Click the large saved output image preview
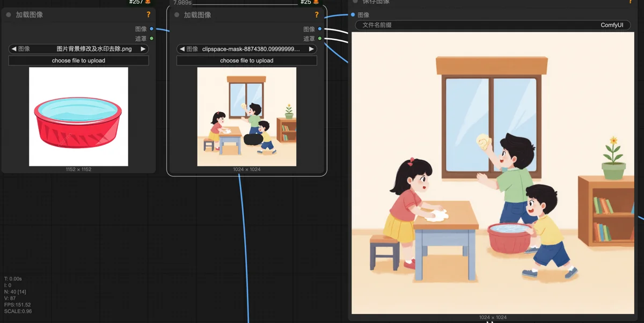644x323 pixels. pos(493,173)
